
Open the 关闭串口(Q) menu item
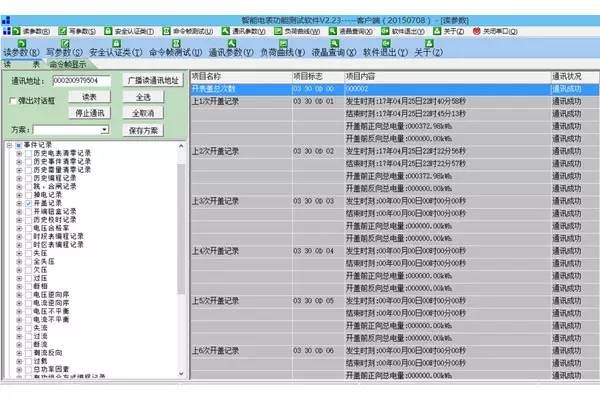(495, 31)
